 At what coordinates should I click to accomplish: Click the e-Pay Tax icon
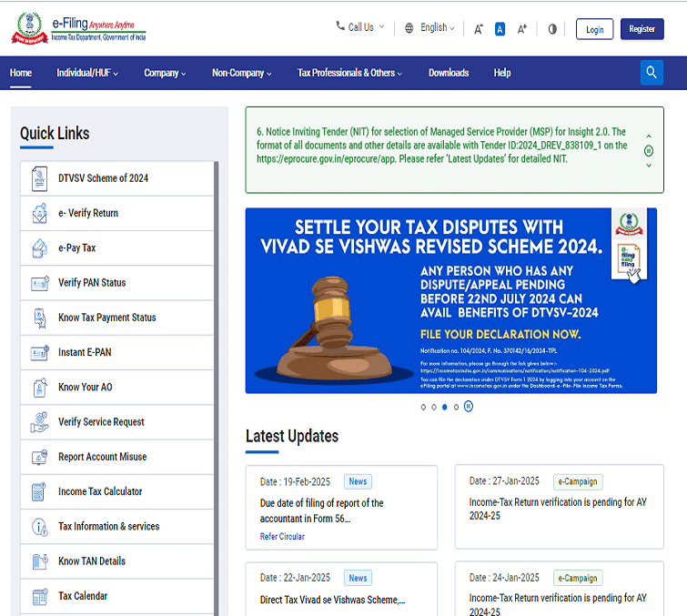[x=39, y=247]
